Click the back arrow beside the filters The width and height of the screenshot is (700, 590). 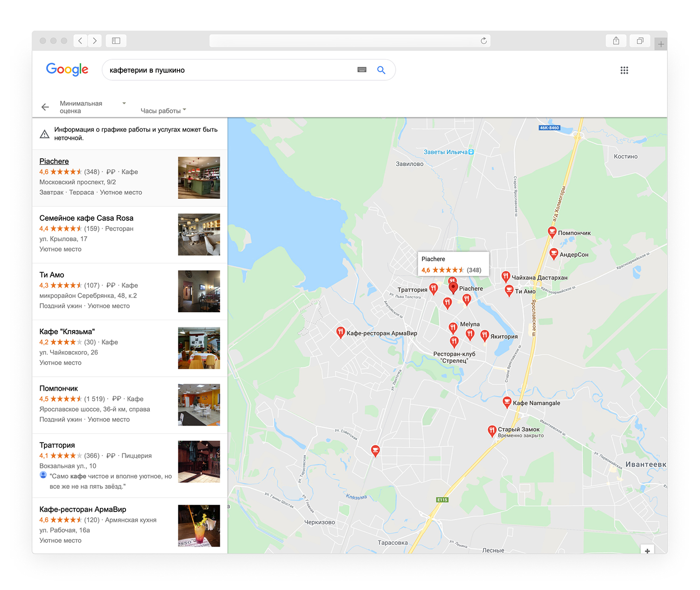[45, 107]
